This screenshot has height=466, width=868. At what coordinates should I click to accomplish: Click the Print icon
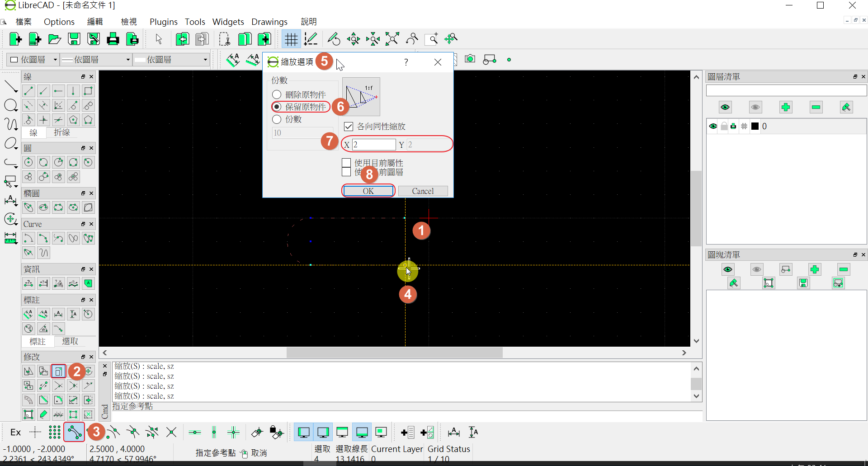pos(113,39)
